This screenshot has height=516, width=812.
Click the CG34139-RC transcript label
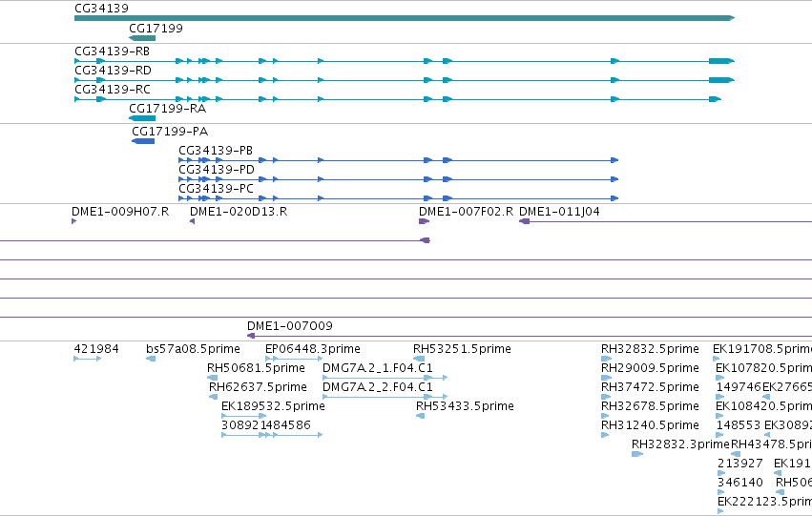(x=113, y=89)
